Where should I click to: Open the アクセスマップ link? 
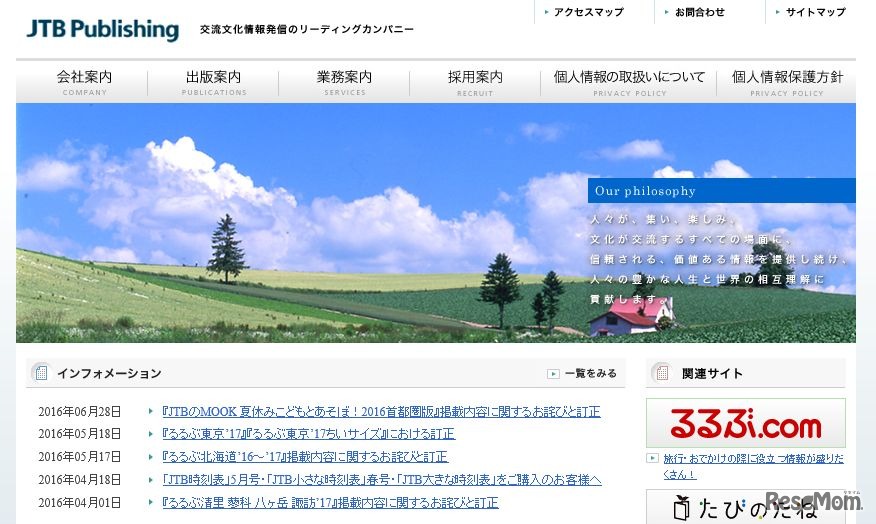click(x=589, y=12)
